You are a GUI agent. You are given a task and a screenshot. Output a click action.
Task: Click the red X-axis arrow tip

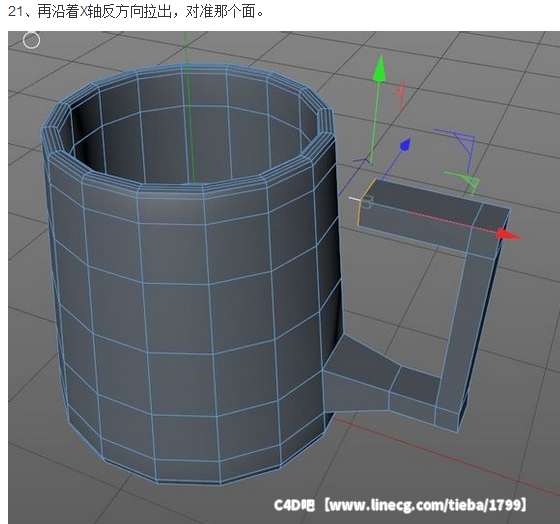(x=510, y=234)
